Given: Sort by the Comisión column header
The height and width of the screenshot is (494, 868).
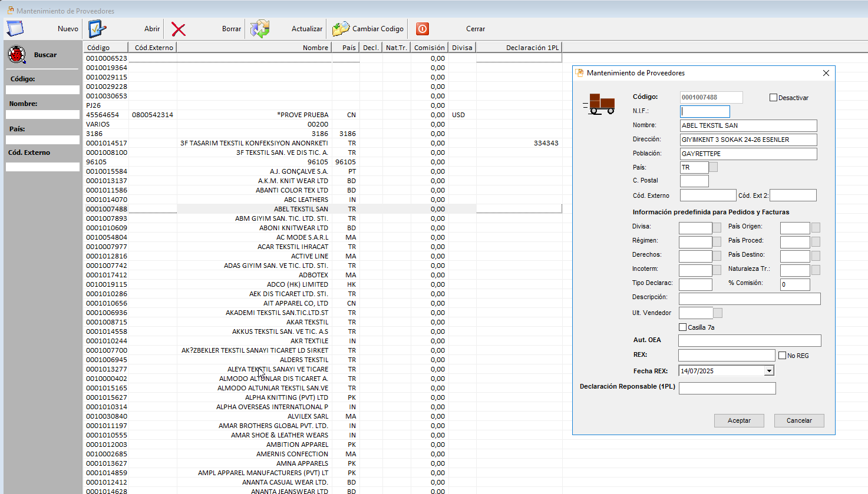Looking at the screenshot, I should [x=429, y=48].
